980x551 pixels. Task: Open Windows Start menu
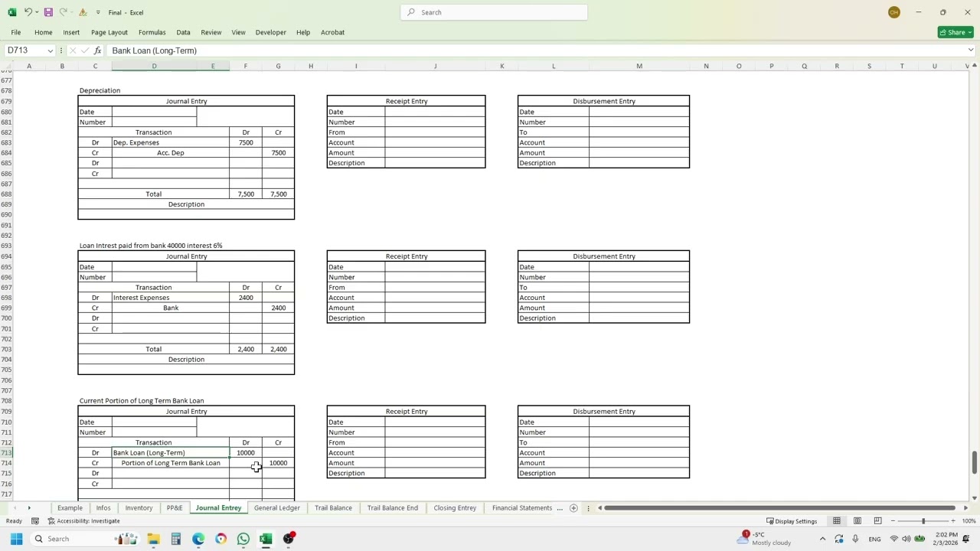point(16,539)
